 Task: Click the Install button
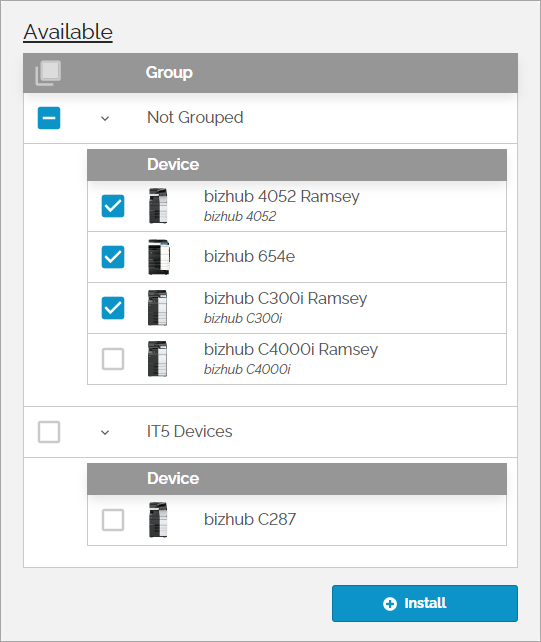pyautogui.click(x=425, y=604)
